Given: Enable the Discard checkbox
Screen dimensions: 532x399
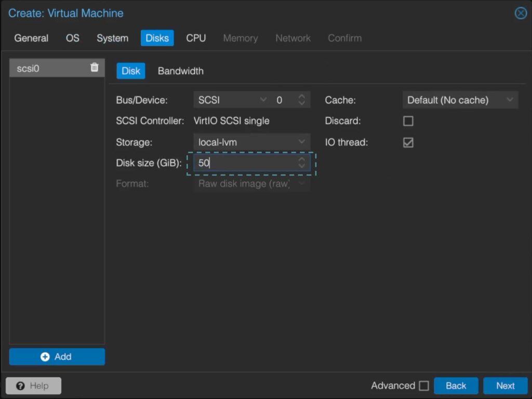Looking at the screenshot, I should [408, 121].
